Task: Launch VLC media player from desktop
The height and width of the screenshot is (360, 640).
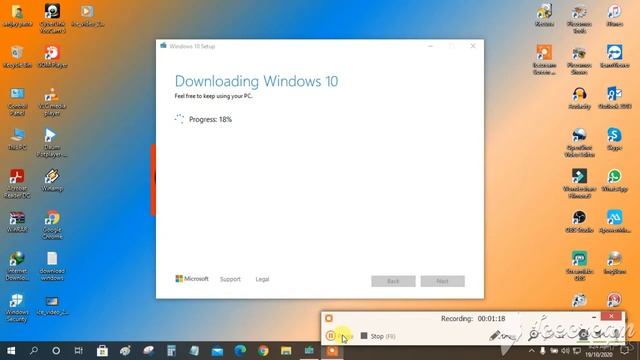Action: [x=52, y=102]
